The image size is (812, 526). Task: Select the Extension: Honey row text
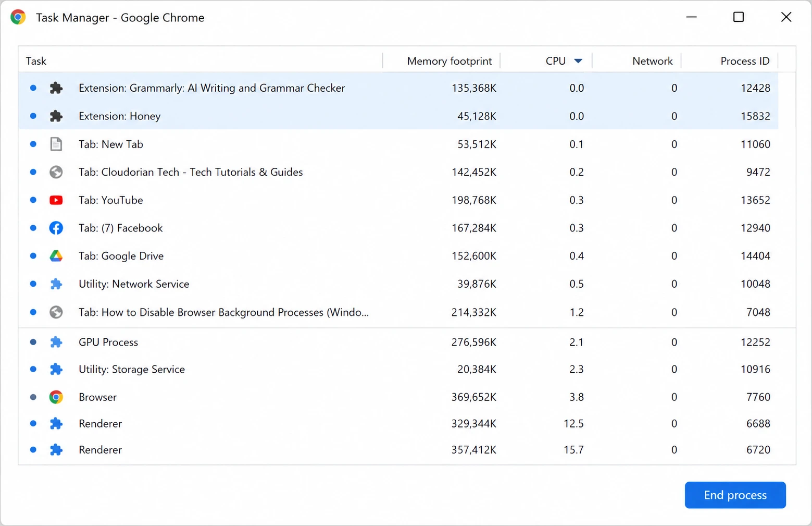click(119, 116)
